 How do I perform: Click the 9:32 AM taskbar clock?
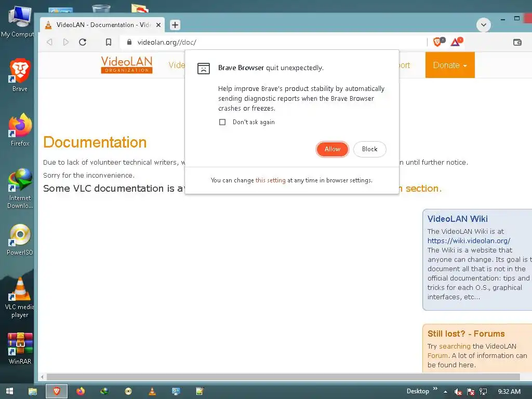(x=509, y=392)
